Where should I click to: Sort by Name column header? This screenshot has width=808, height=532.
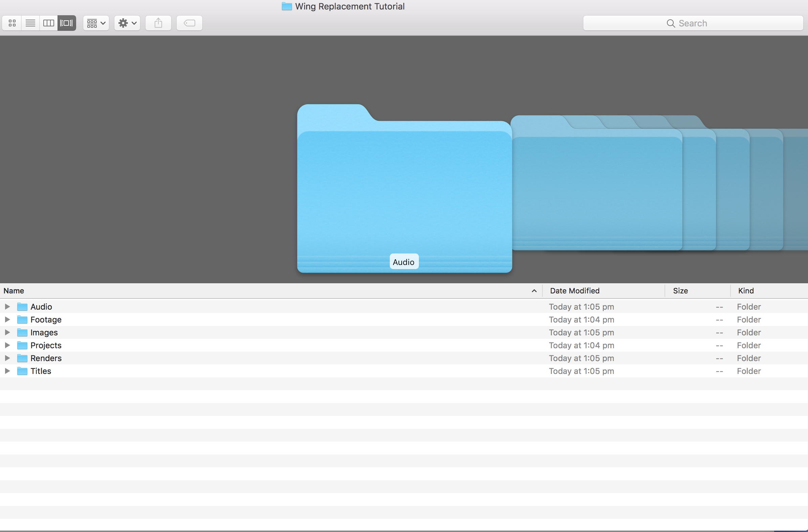(x=14, y=291)
